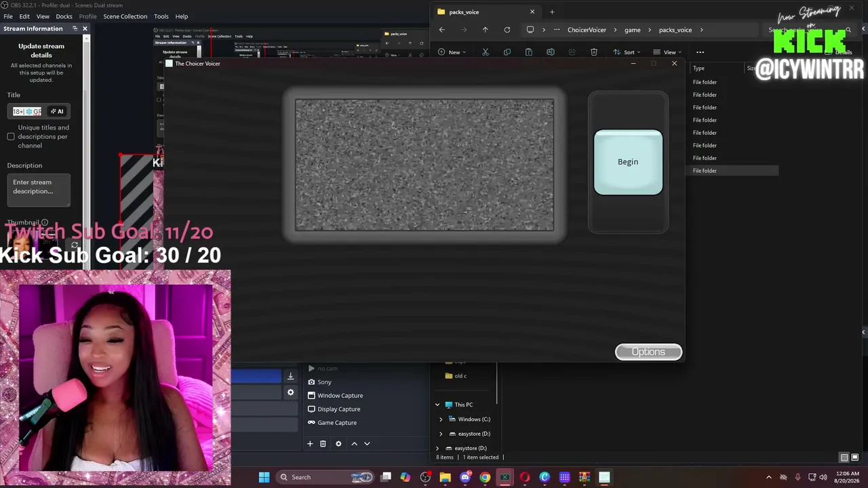
Task: Float the Stream Information dock
Action: coord(75,28)
